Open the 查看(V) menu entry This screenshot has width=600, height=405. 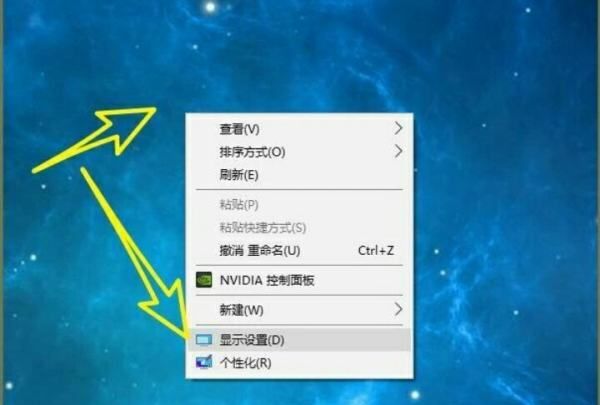(299, 129)
